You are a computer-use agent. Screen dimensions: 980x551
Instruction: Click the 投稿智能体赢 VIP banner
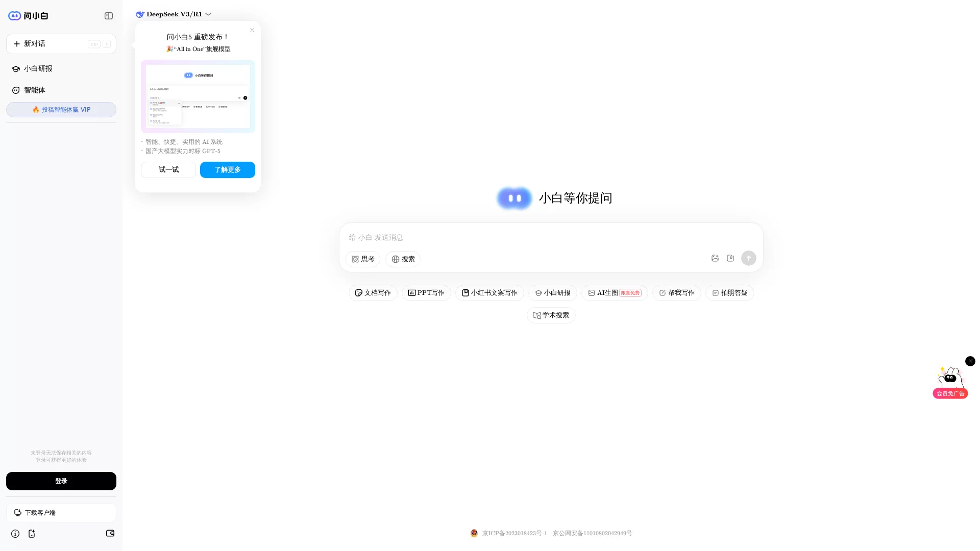coord(61,109)
